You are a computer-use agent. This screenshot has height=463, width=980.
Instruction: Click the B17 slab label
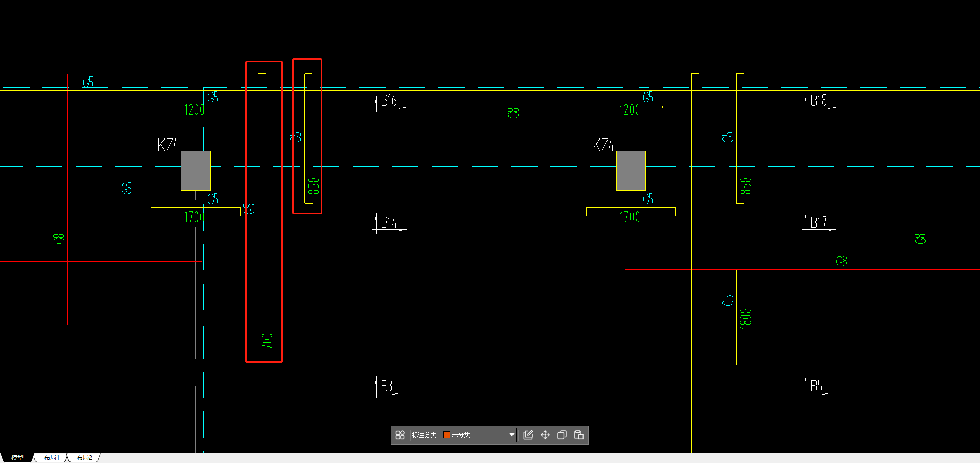click(819, 223)
